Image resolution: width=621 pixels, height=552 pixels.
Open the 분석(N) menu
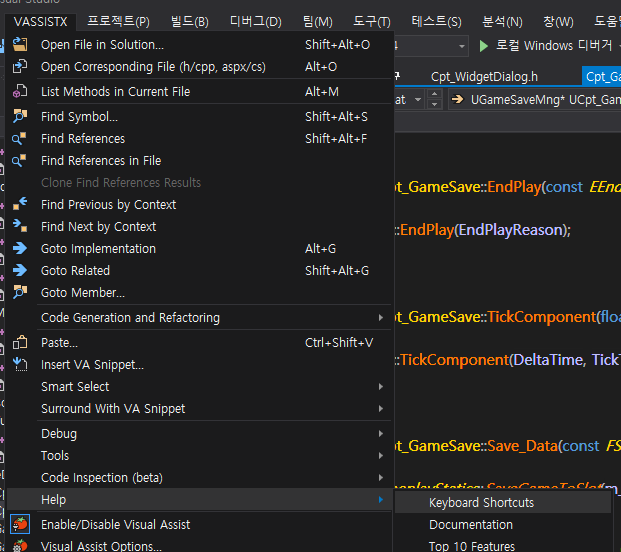point(502,21)
